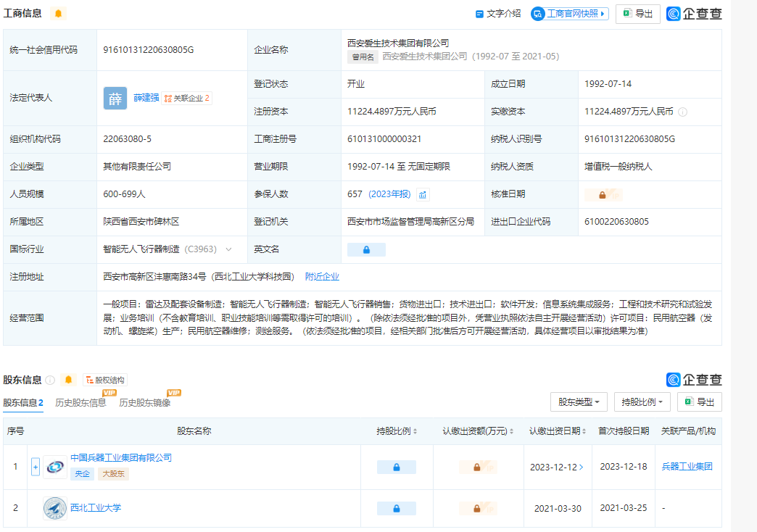Unlock 认缴出资额 VIP lock in row 1
Image resolution: width=757 pixels, height=532 pixels.
point(478,467)
